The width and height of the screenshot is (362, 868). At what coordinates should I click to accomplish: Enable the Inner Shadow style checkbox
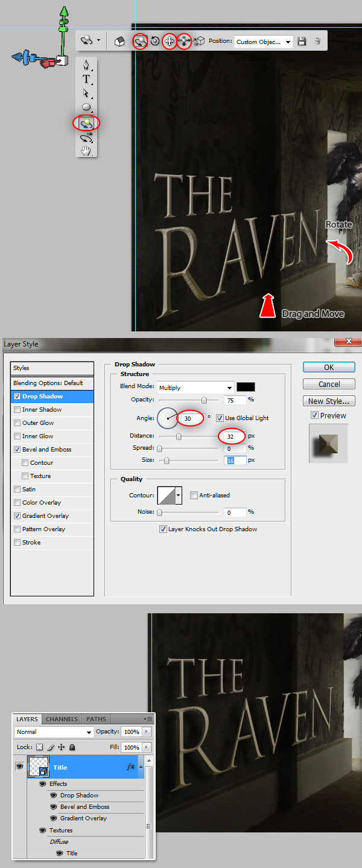(17, 410)
